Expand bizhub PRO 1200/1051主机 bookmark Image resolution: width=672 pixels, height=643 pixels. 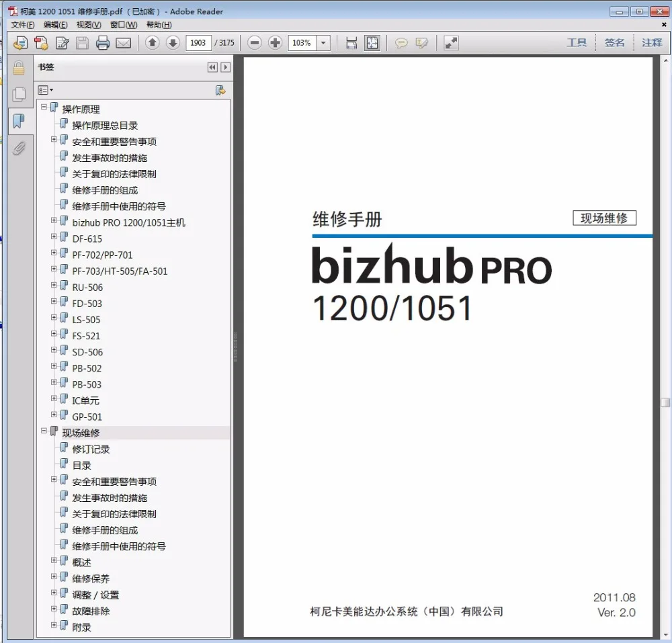[54, 220]
